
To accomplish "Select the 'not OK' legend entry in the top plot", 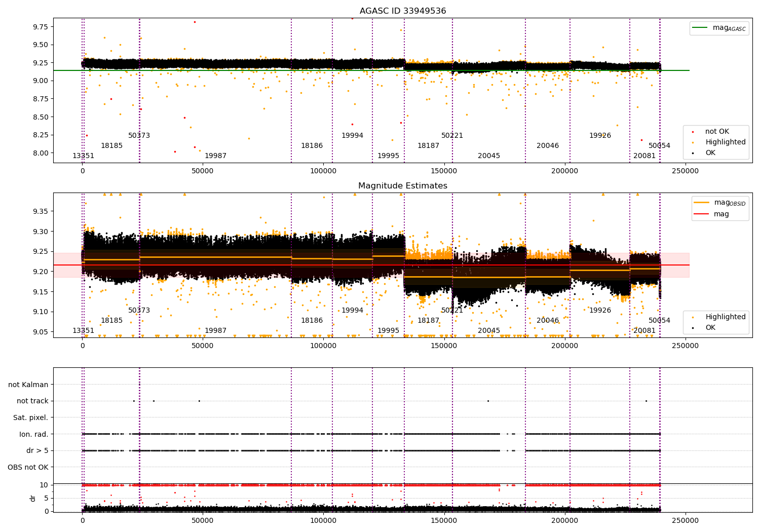I will pos(717,132).
